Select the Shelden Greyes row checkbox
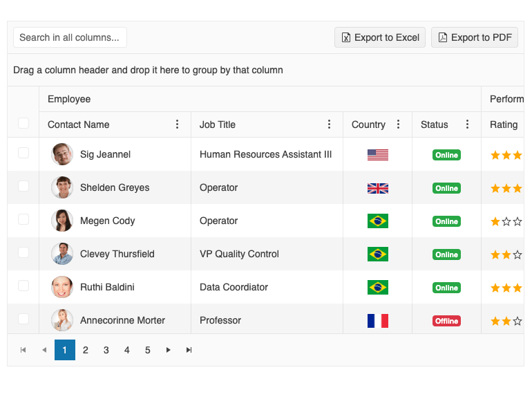532x408 pixels. (23, 186)
